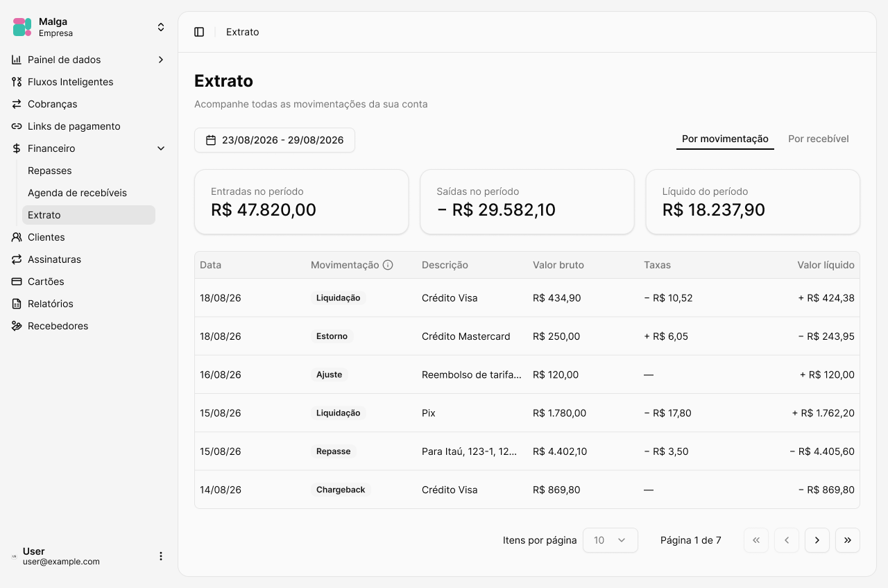Click the Malga company logo icon
The width and height of the screenshot is (888, 588).
click(x=22, y=27)
